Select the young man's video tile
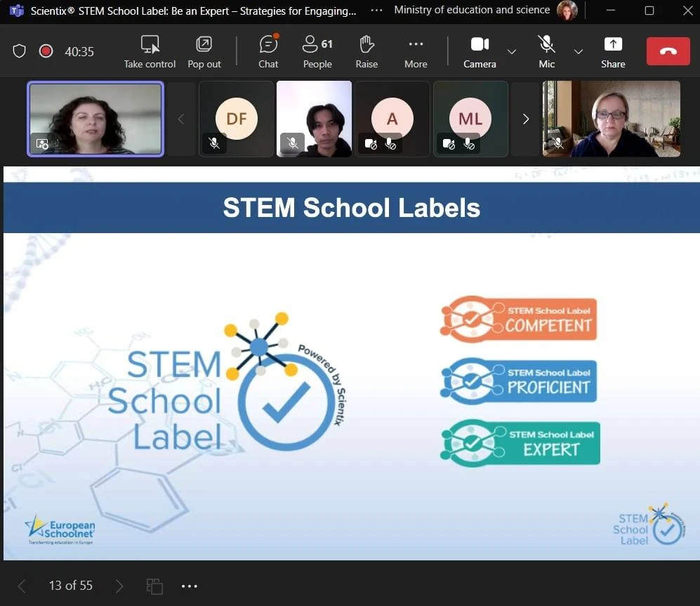The width and height of the screenshot is (700, 606). [314, 119]
